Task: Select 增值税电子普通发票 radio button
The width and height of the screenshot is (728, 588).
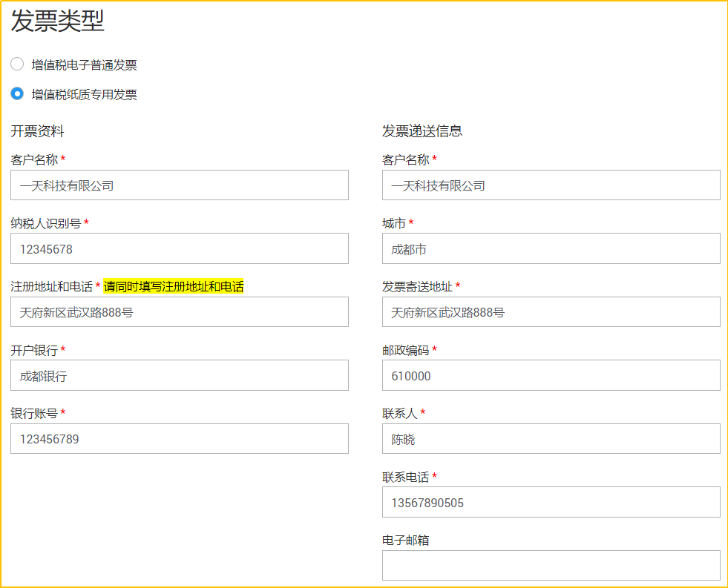Action: click(17, 65)
